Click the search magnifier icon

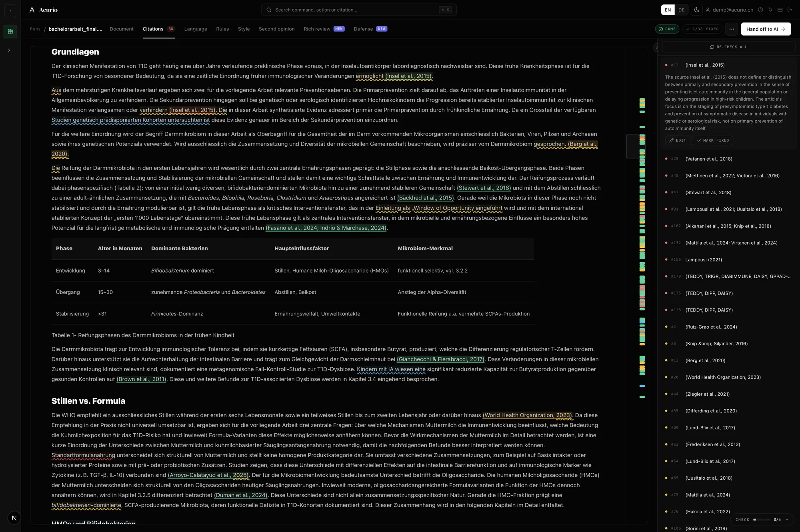point(269,10)
